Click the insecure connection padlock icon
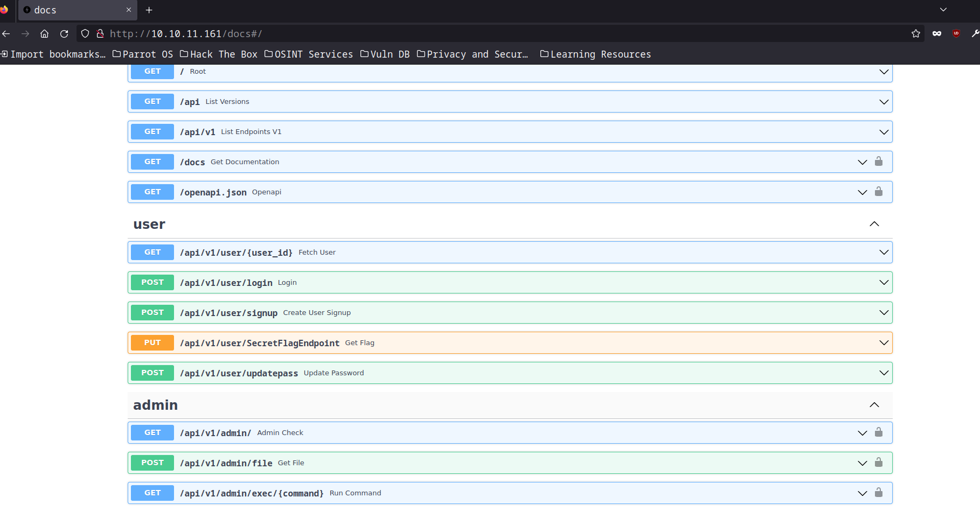 coord(100,33)
